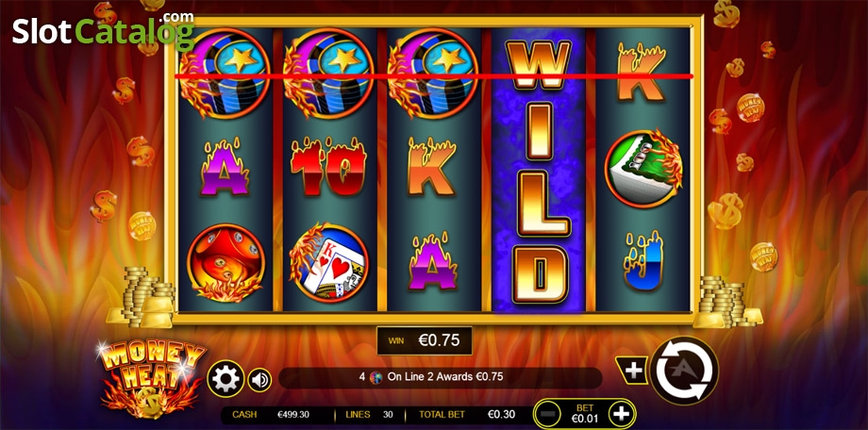Screen dimensions: 868x430
Task: Select the red dice symbol on reel one
Action: [225, 262]
